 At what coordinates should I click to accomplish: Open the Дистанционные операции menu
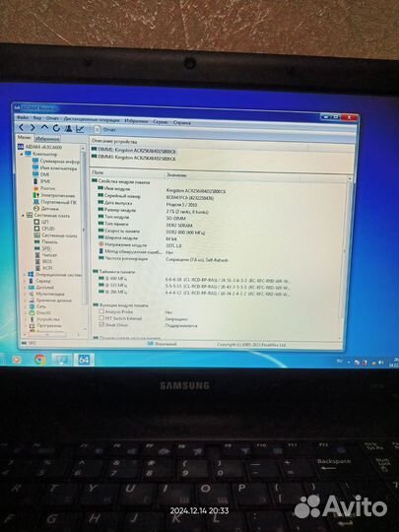click(x=92, y=119)
